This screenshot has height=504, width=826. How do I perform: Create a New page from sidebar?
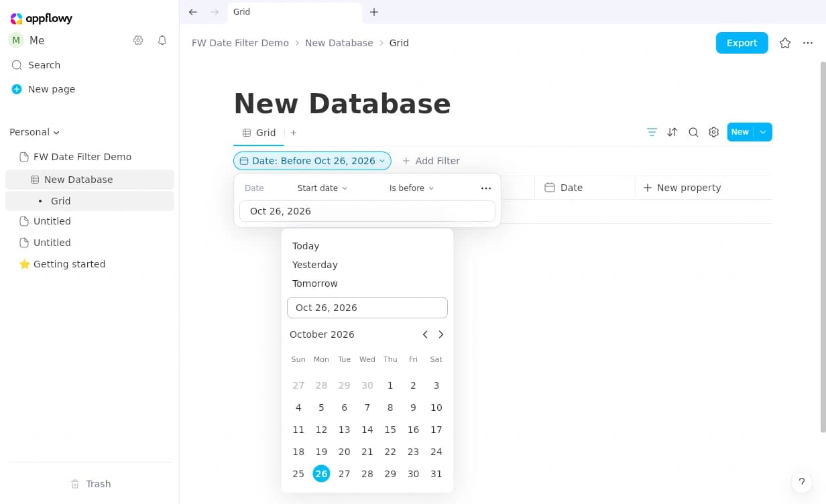coord(90,89)
